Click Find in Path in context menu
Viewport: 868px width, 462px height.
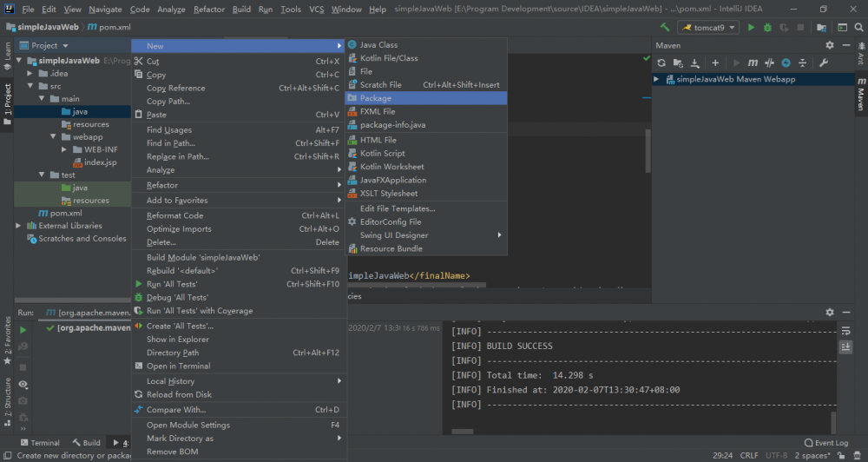239,143
